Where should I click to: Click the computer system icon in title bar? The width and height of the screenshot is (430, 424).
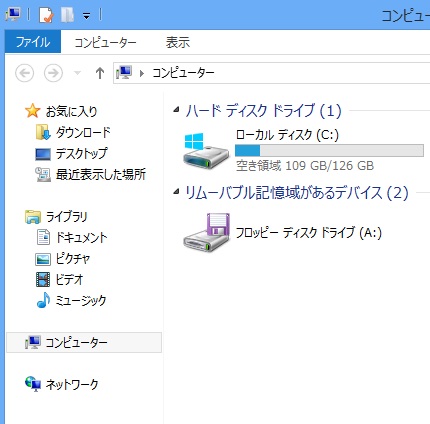click(13, 15)
